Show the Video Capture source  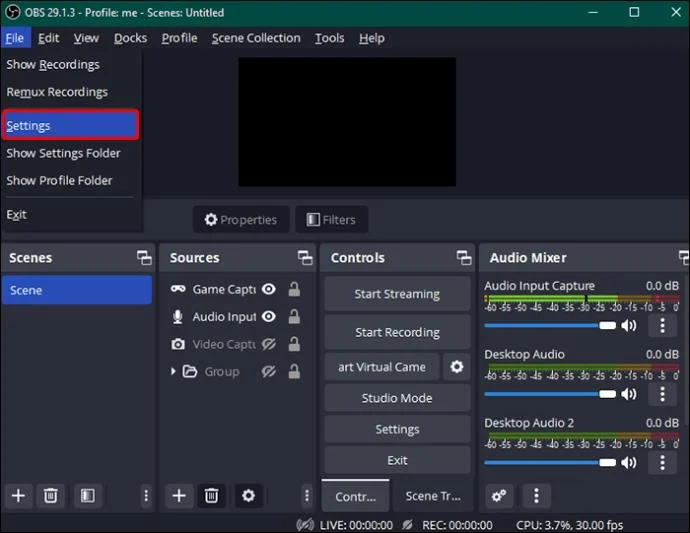(268, 344)
